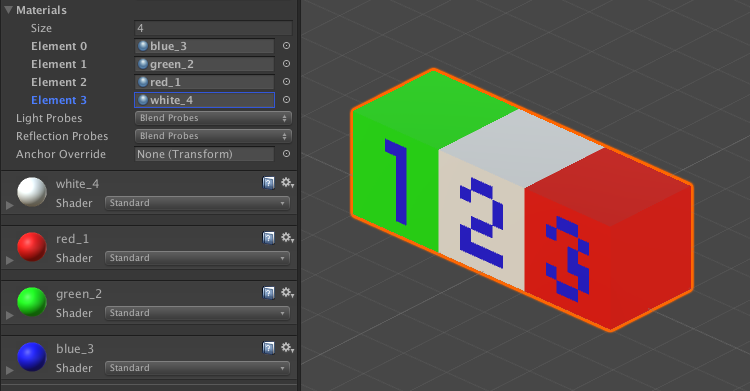Image resolution: width=750 pixels, height=391 pixels.
Task: Open object picker for Anchor Override
Action: click(286, 154)
